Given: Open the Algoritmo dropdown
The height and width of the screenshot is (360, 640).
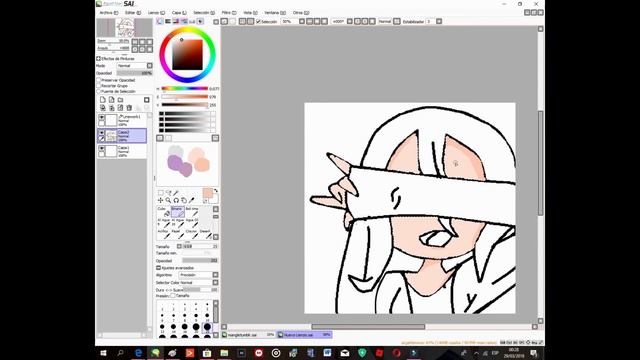Looking at the screenshot, I should point(216,275).
